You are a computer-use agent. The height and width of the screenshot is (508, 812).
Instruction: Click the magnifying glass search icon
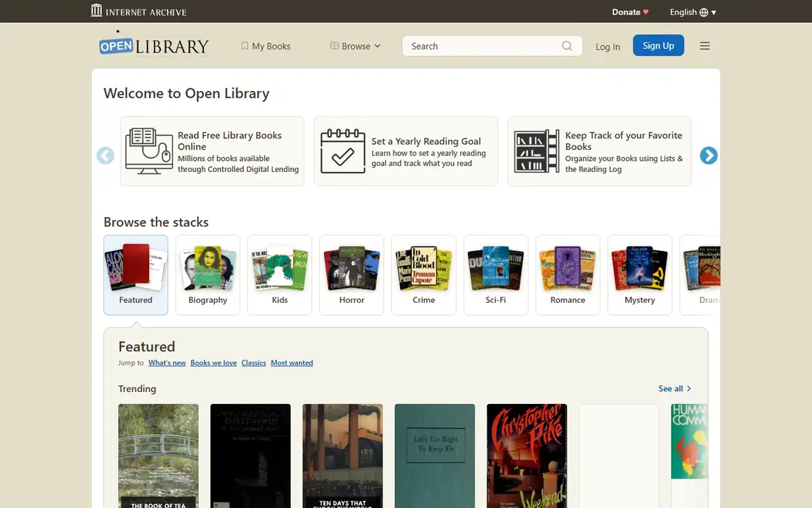[567, 46]
